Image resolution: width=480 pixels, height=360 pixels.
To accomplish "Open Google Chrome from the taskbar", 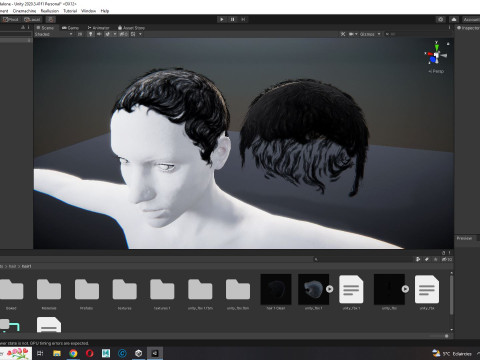I will coord(73,353).
